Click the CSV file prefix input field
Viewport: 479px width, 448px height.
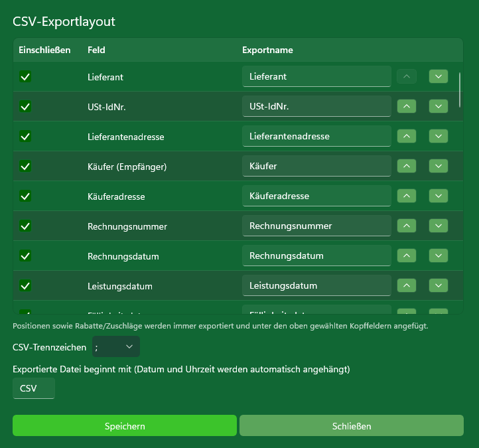(34, 388)
